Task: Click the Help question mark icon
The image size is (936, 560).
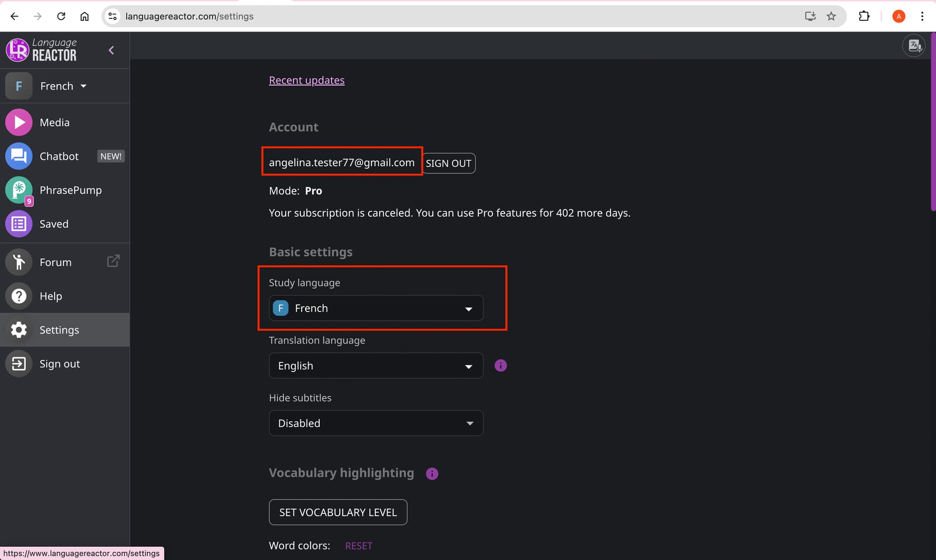Action: click(x=19, y=296)
